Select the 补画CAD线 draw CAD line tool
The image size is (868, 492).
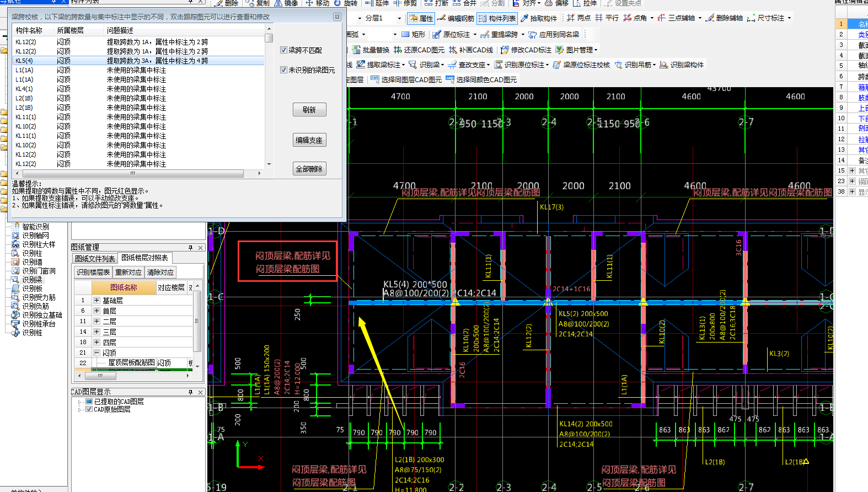coord(471,50)
